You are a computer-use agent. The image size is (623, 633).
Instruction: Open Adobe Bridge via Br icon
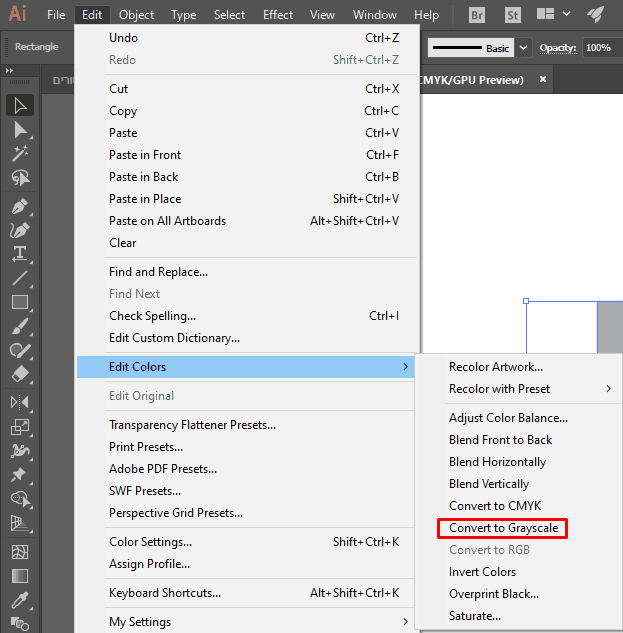click(x=477, y=15)
